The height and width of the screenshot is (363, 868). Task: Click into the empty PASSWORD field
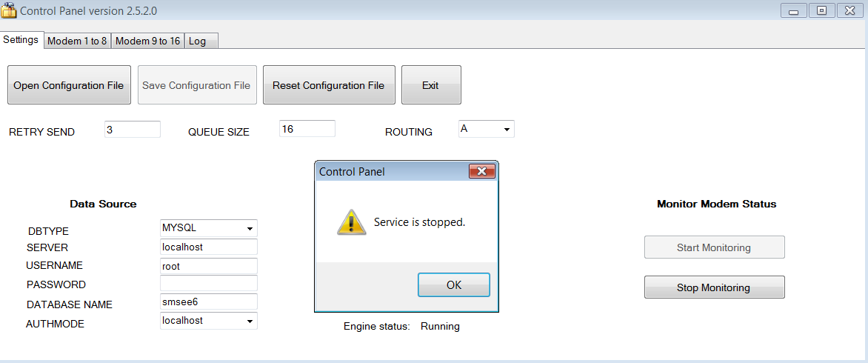[x=208, y=284]
